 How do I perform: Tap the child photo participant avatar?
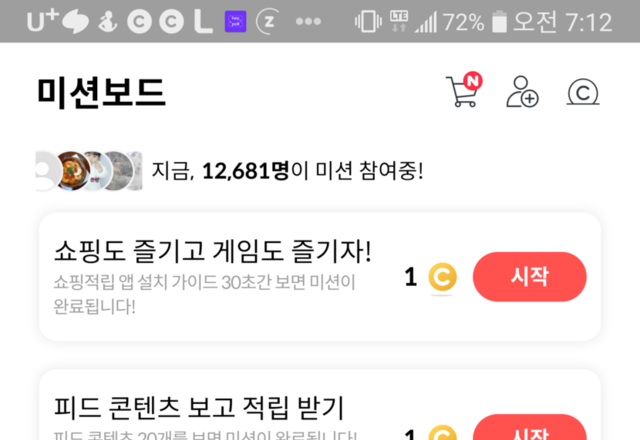(97, 171)
